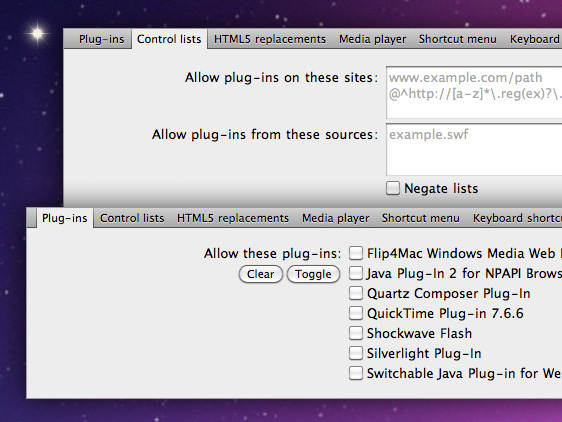Switch to Media player tab in lower window
Image resolution: width=562 pixels, height=422 pixels.
click(335, 218)
